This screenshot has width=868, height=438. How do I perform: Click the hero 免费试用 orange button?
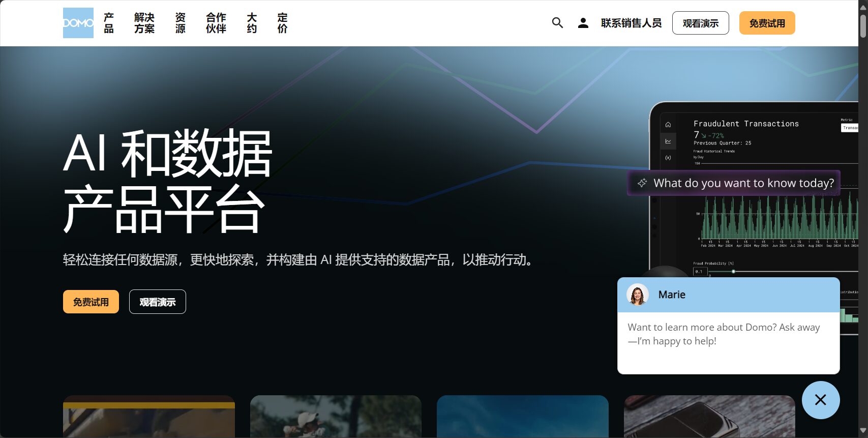91,302
